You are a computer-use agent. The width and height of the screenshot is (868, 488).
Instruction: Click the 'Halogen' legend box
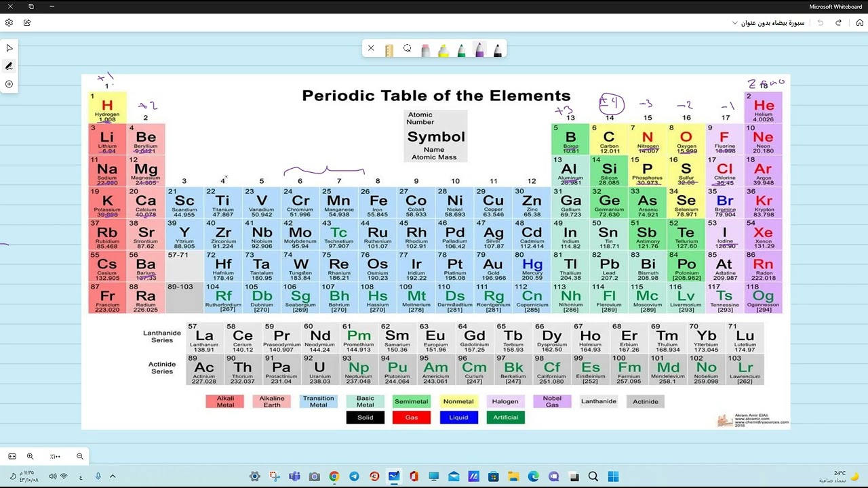(505, 401)
